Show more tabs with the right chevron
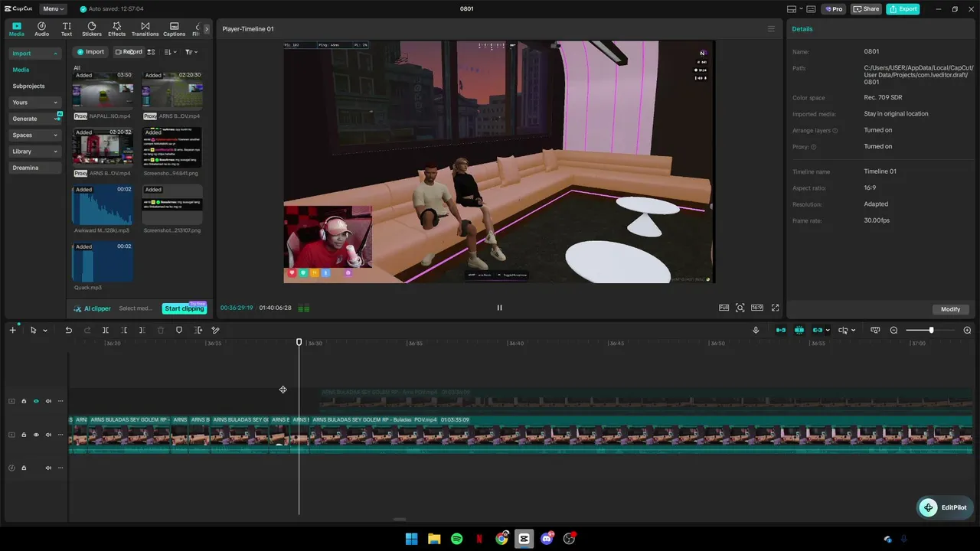Image resolution: width=980 pixels, height=551 pixels. click(x=206, y=29)
